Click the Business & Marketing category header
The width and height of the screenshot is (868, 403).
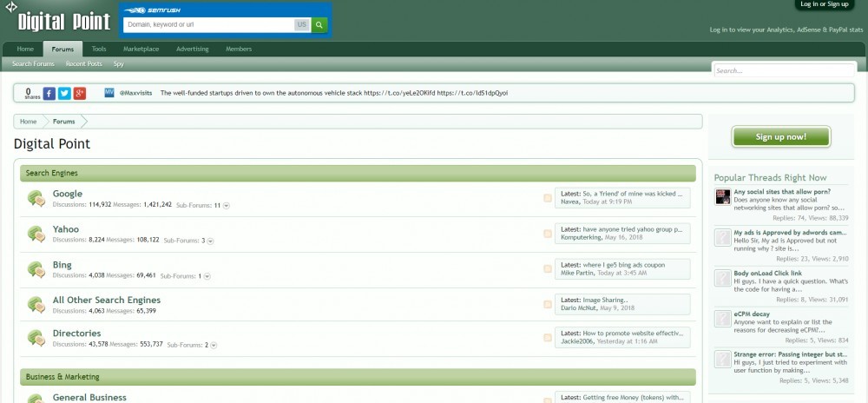coord(358,377)
